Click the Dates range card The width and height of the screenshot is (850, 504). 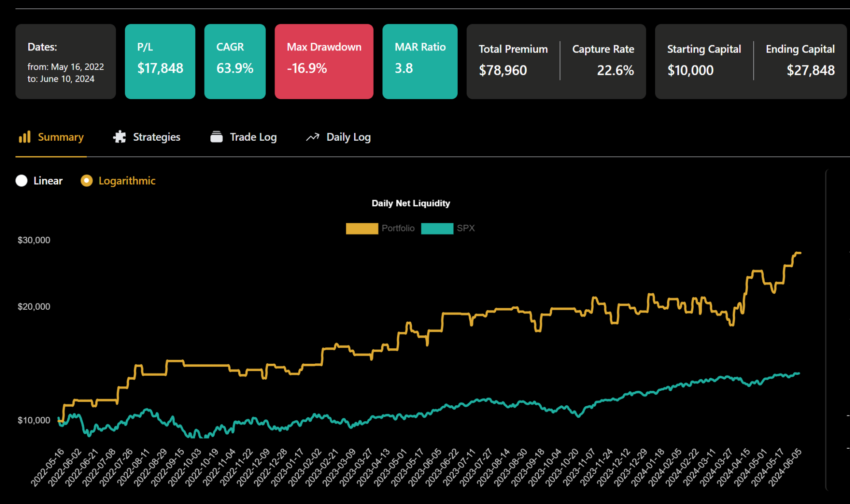point(66,62)
